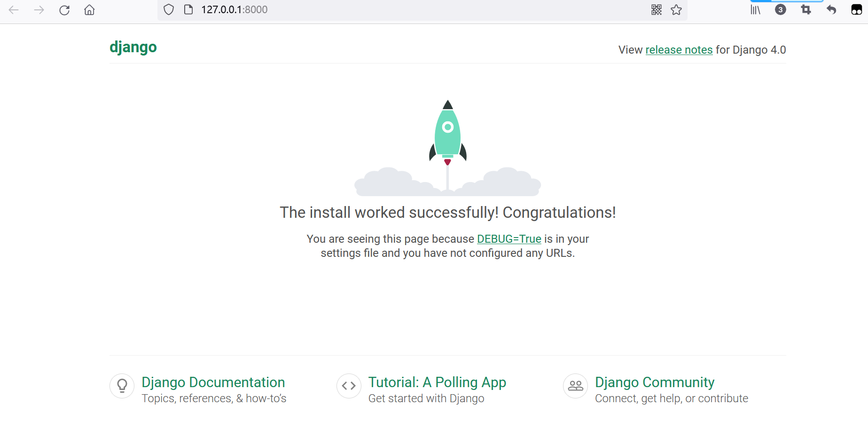Open the dark mask extension icon
This screenshot has width=868, height=421.
click(857, 9)
